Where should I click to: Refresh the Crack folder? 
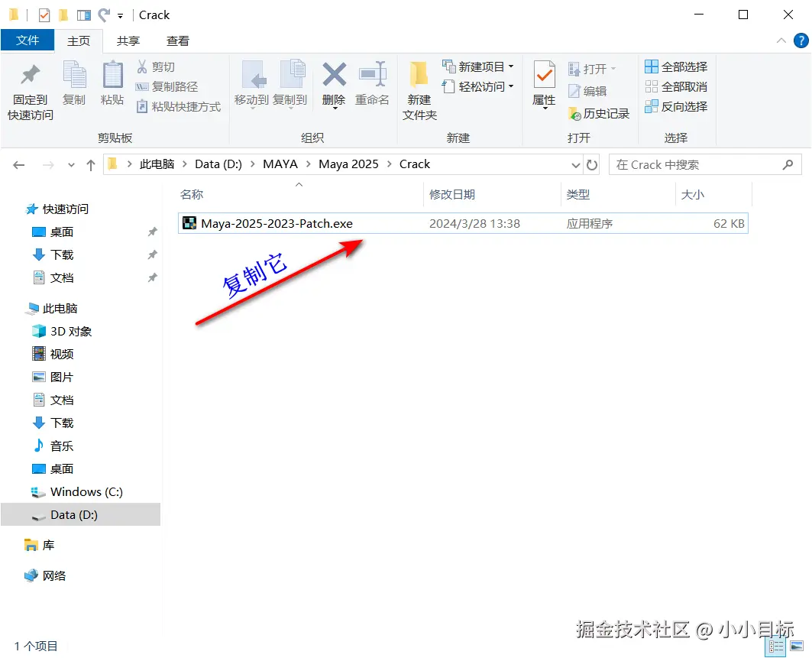[x=591, y=165]
